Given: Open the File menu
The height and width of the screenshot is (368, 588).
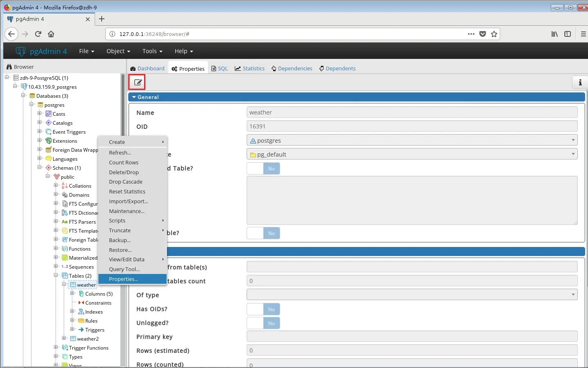Looking at the screenshot, I should (x=87, y=51).
